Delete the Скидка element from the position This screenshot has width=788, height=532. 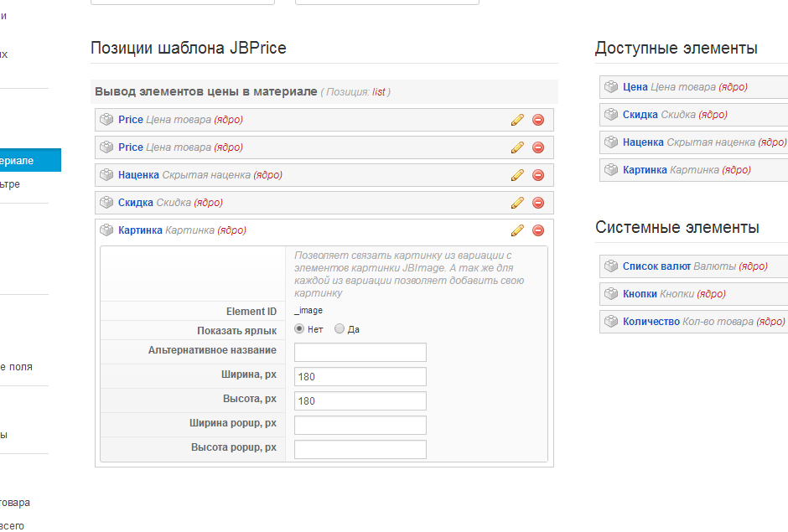(x=538, y=203)
